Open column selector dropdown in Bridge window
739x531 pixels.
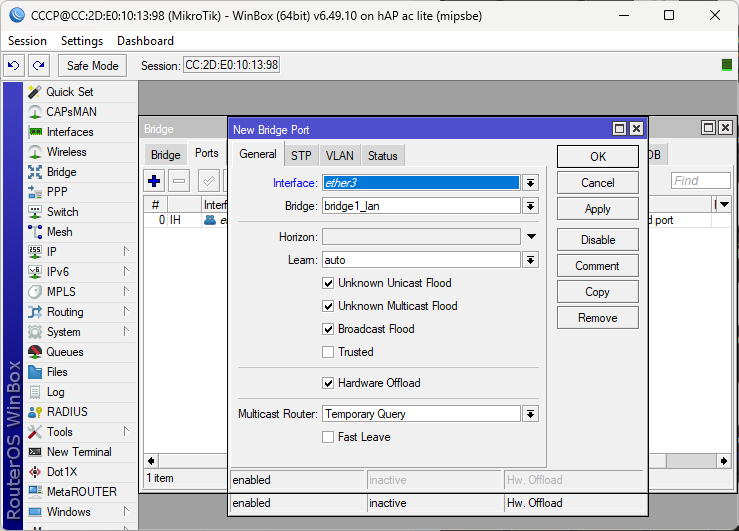click(724, 204)
